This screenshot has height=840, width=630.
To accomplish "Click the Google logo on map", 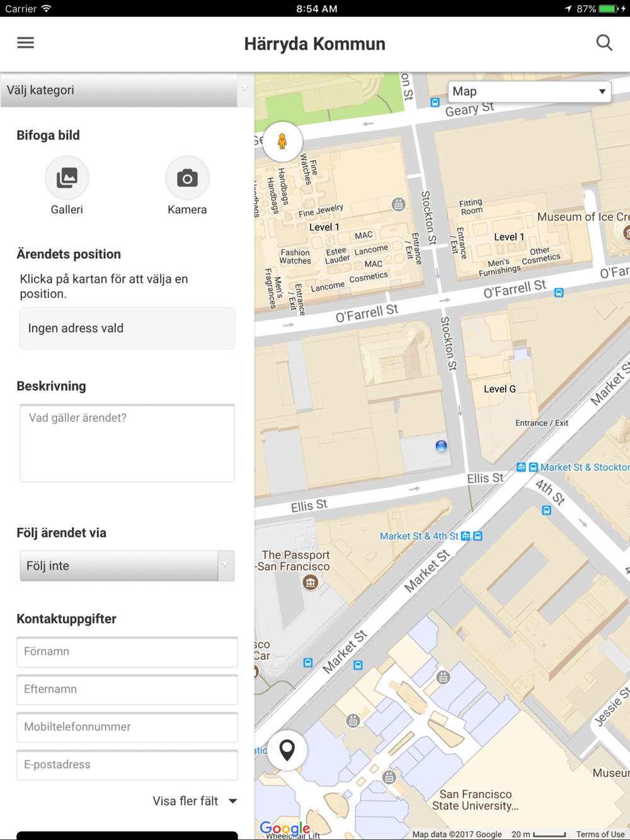I will [x=285, y=828].
